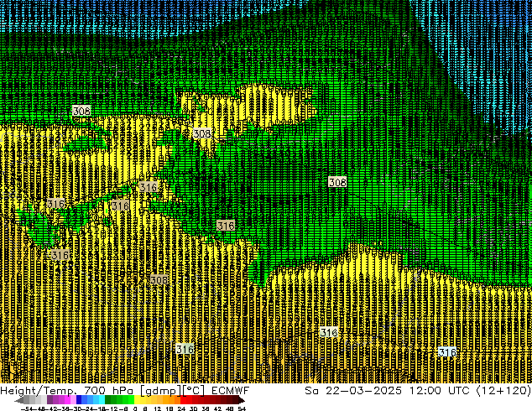Click the '[°C]' unit label
Screen dimensions: 532x411
193,391
